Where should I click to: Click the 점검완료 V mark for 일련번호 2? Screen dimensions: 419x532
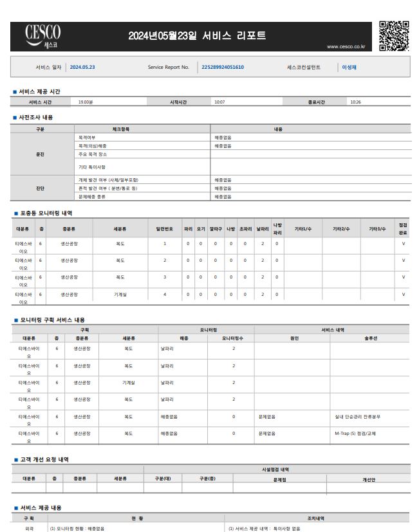click(404, 261)
